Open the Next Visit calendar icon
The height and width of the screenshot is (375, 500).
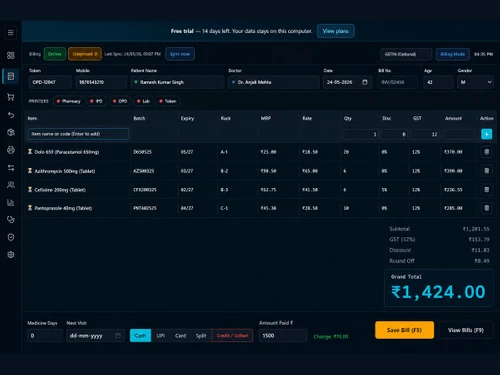coord(118,335)
